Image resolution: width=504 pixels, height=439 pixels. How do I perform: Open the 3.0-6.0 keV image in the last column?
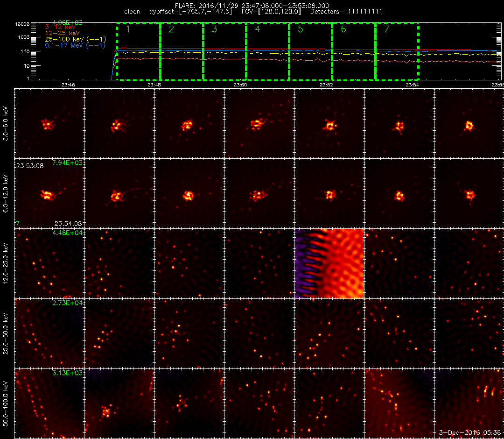pos(469,123)
